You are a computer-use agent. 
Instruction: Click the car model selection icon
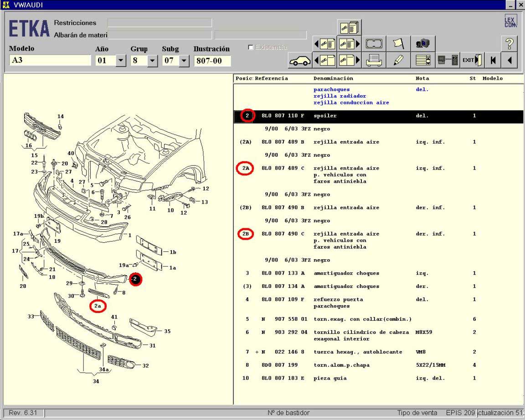click(300, 61)
